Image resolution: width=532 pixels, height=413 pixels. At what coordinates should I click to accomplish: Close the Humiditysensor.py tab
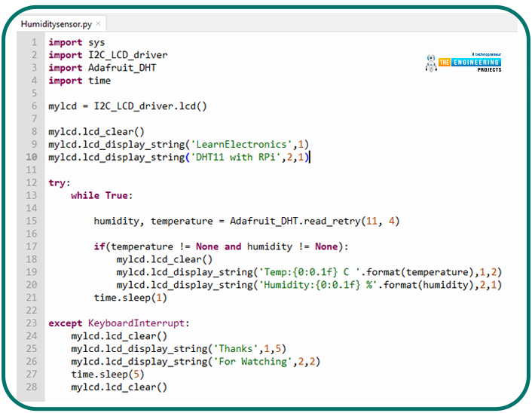tap(98, 24)
